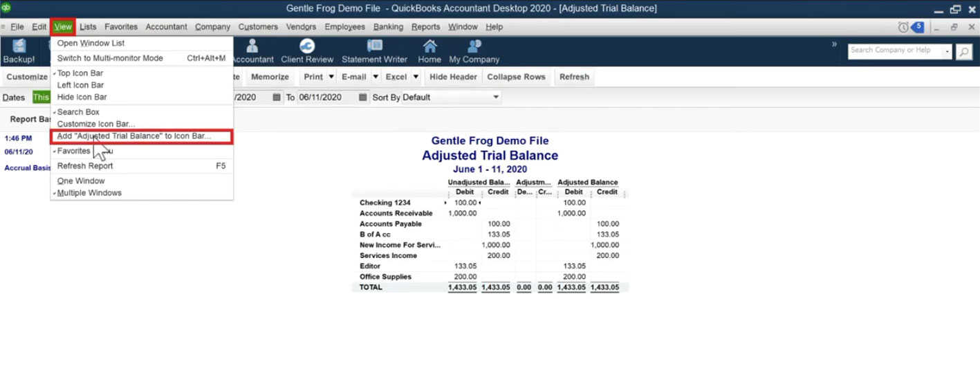This screenshot has width=980, height=386.
Task: Click the Search Company or Help field
Action: (894, 51)
